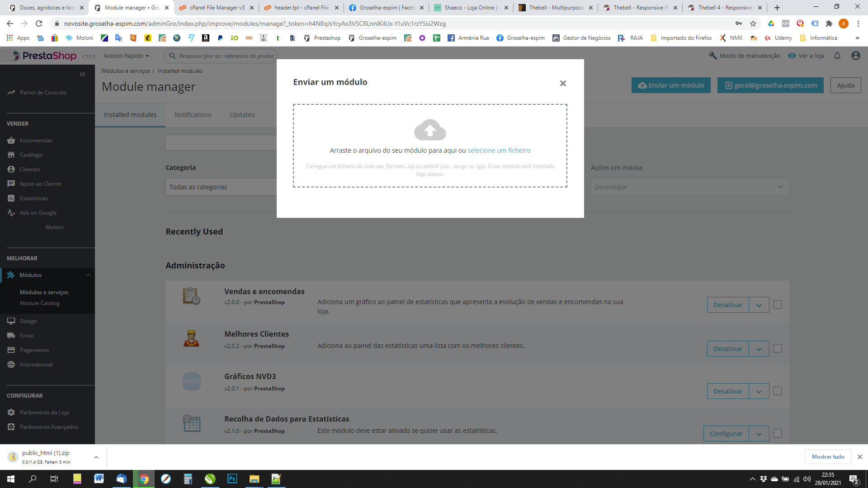Open the notifications bell icon
Viewport: 868px width, 488px height.
pos(837,56)
